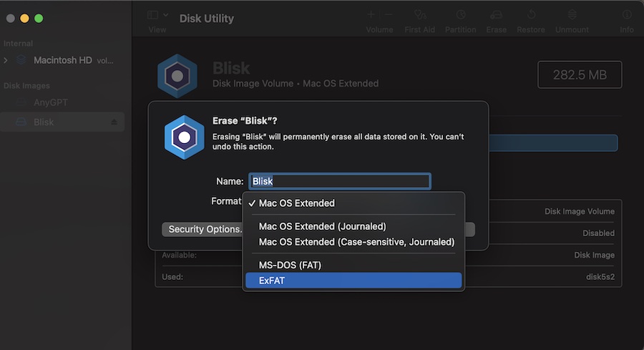The width and height of the screenshot is (644, 350).
Task: Click the Available label in the info table
Action: pyautogui.click(x=179, y=255)
